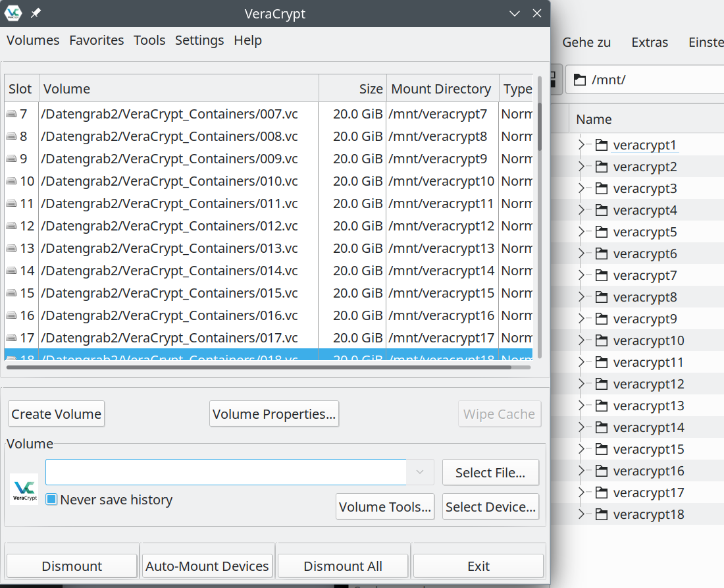Screen dimensions: 724x588
Task: Click drive icon for slot 17
Action: point(11,338)
